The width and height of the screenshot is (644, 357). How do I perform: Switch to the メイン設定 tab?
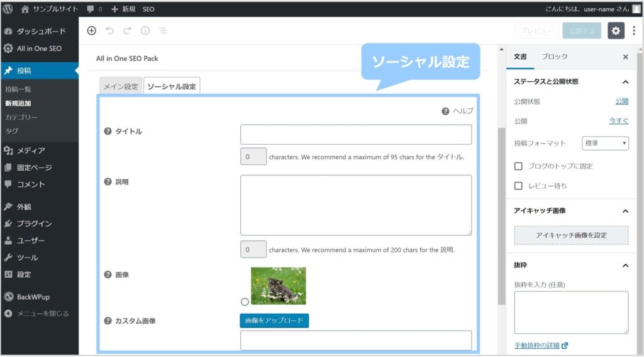121,87
